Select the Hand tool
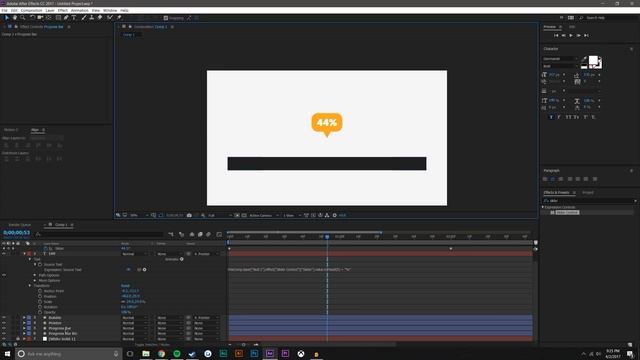The height and width of the screenshot is (360, 640). click(15, 18)
